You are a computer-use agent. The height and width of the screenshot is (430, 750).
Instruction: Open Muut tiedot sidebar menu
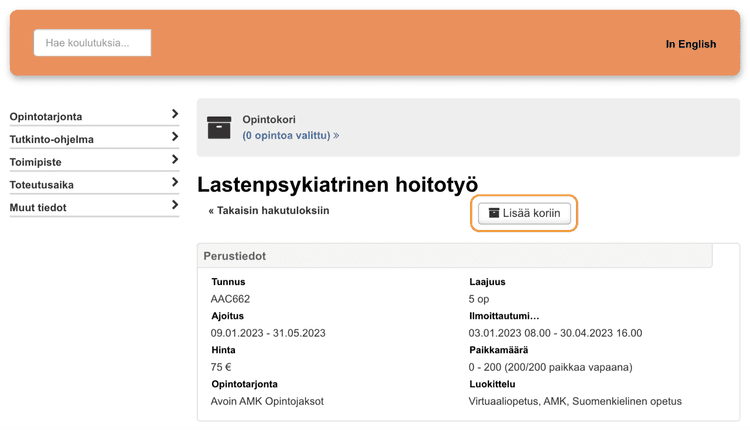(94, 207)
